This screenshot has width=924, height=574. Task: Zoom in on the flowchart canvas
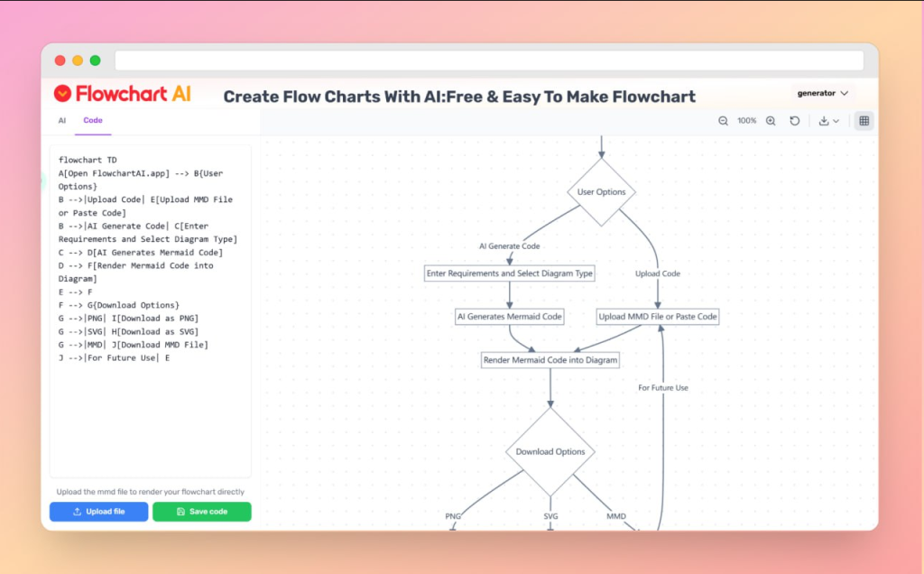[770, 120]
